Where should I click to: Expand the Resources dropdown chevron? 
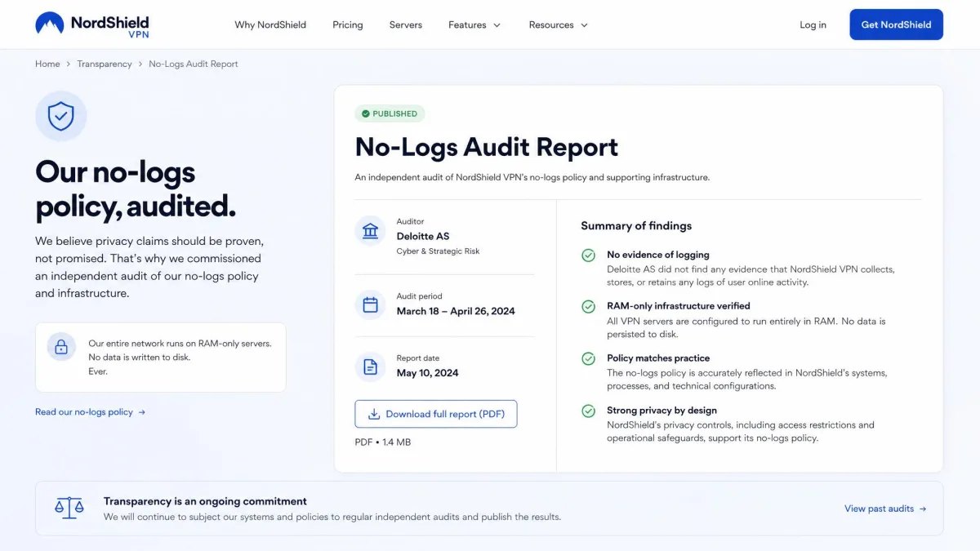click(x=584, y=25)
